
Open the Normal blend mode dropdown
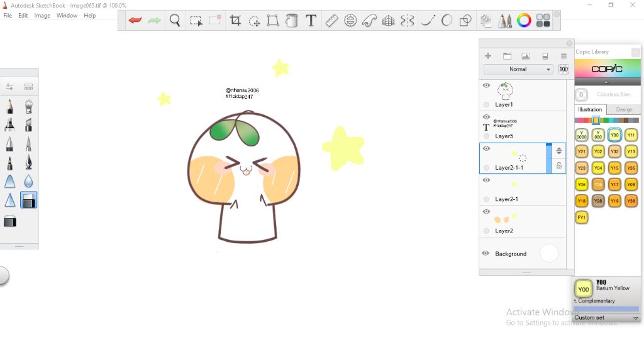(518, 69)
